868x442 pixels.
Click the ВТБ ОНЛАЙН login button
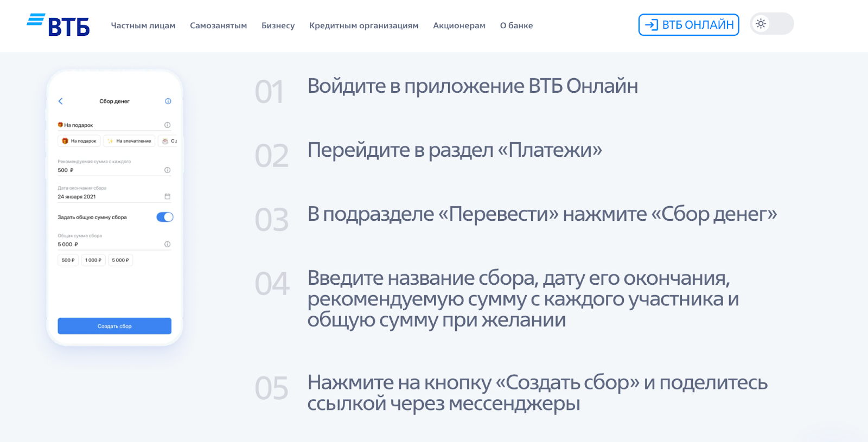688,24
